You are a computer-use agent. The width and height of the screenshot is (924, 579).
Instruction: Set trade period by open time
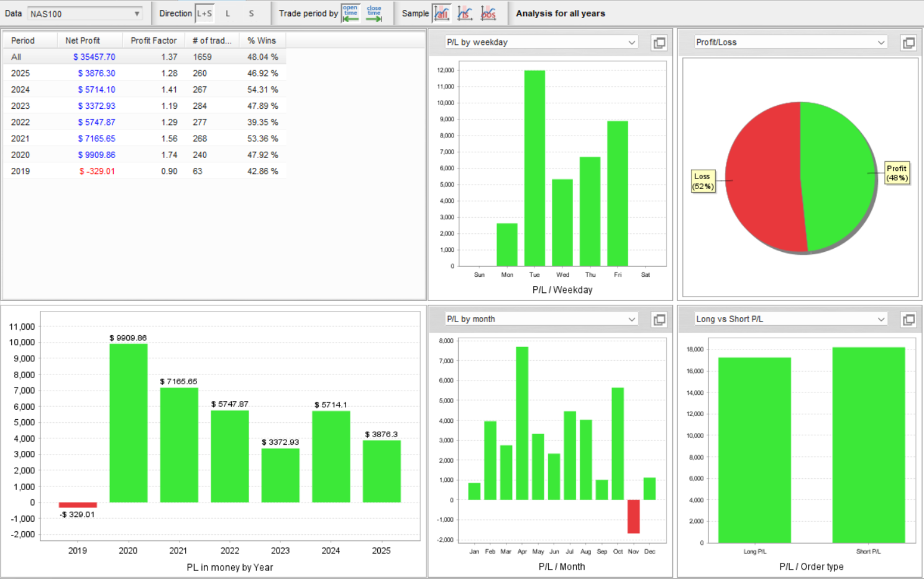(350, 13)
